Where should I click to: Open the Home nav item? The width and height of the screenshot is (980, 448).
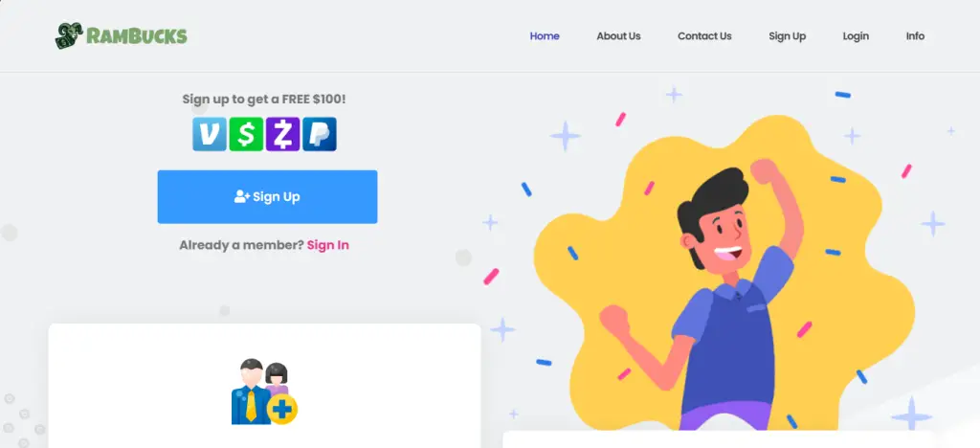(x=545, y=36)
